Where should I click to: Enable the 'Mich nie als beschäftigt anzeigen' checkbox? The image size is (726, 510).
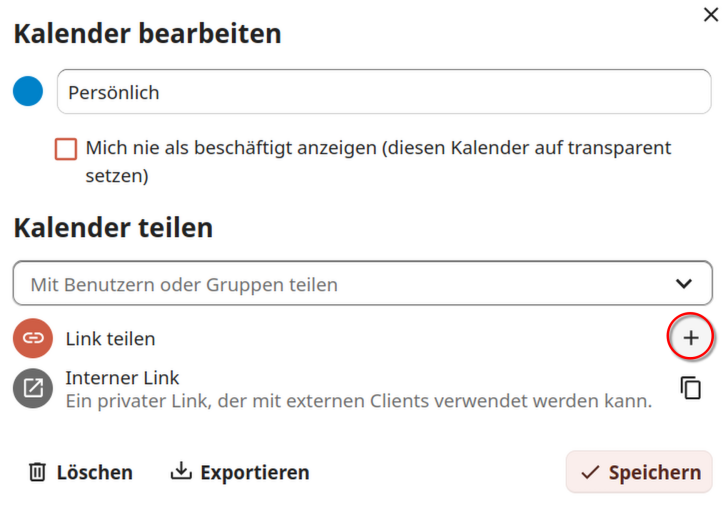pyautogui.click(x=66, y=149)
